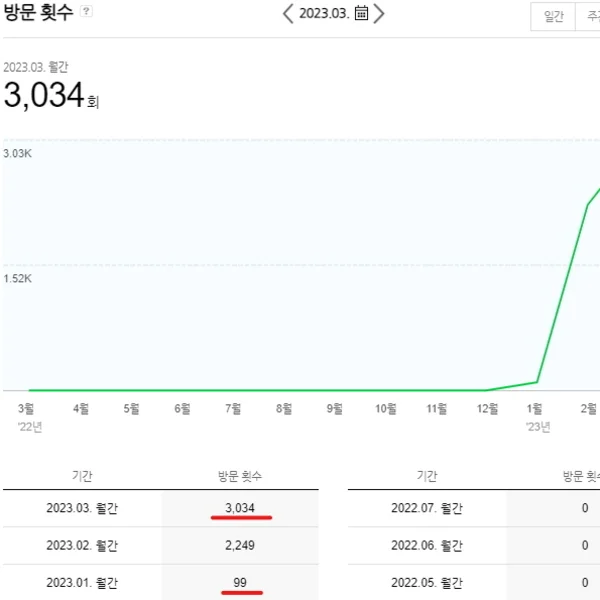
Task: Click the 99 visit count cell
Action: [239, 583]
